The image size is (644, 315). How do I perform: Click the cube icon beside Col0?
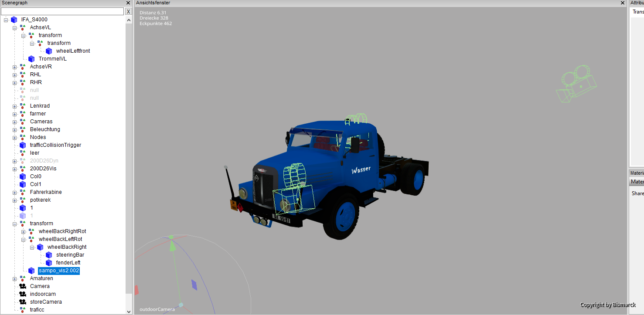23,176
